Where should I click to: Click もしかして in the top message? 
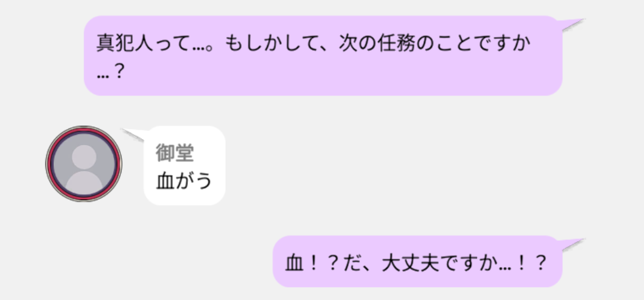277,44
